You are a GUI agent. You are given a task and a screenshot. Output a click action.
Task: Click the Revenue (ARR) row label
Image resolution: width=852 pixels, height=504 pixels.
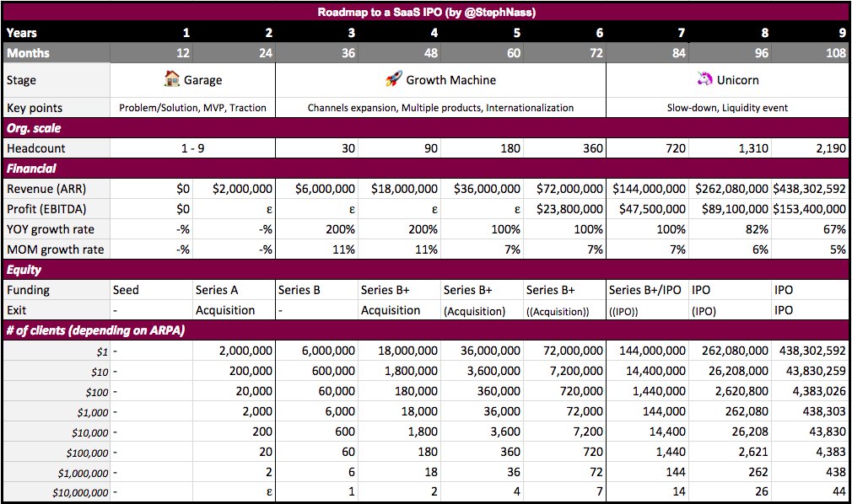point(57,189)
